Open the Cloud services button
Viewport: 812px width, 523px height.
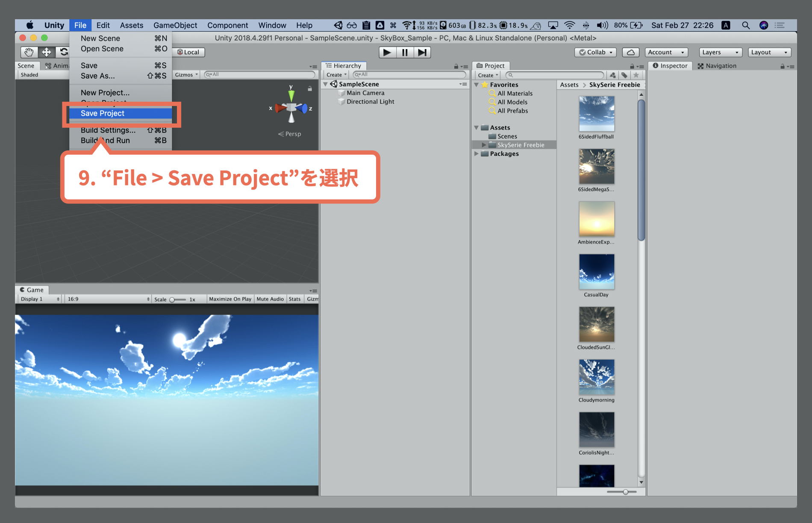coord(630,52)
